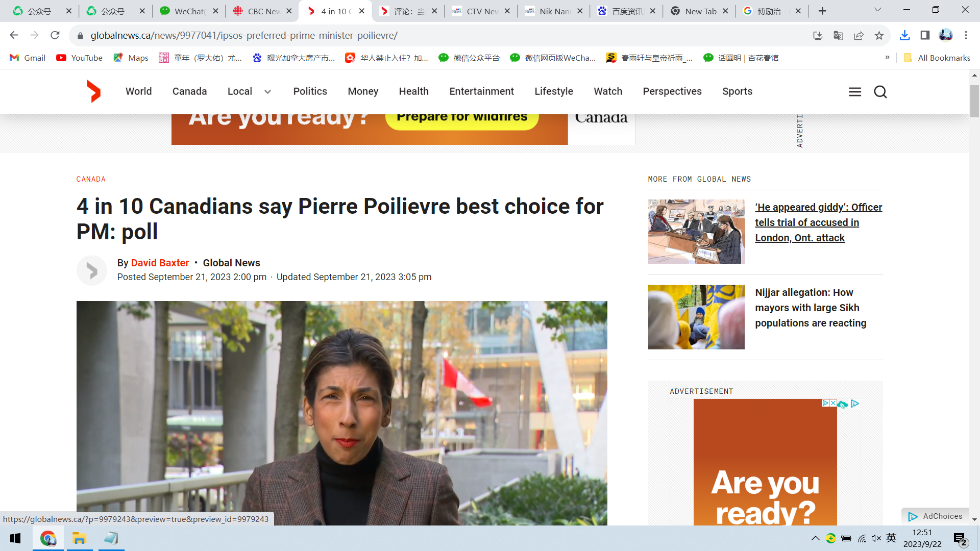
Task: Click the share page icon in the address bar
Action: (859, 35)
